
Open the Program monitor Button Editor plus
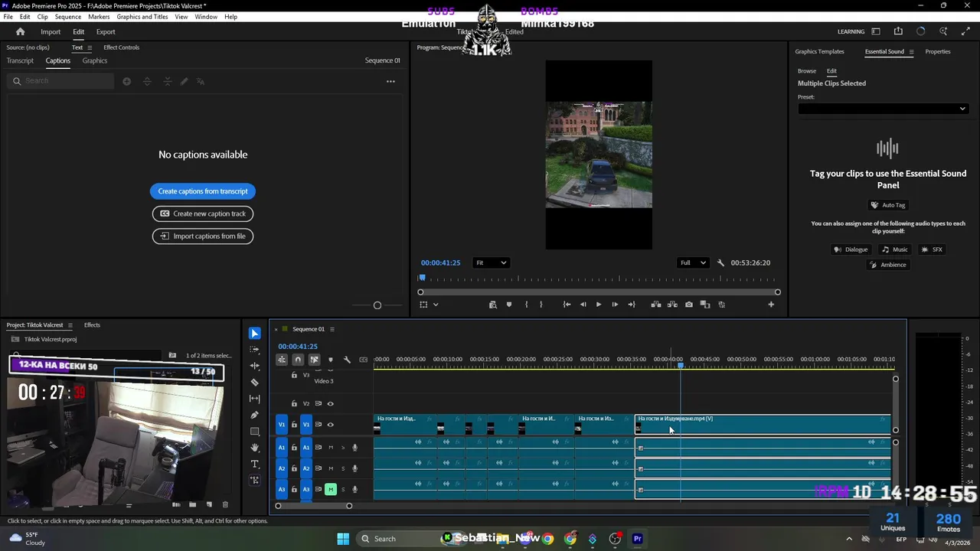(x=771, y=305)
